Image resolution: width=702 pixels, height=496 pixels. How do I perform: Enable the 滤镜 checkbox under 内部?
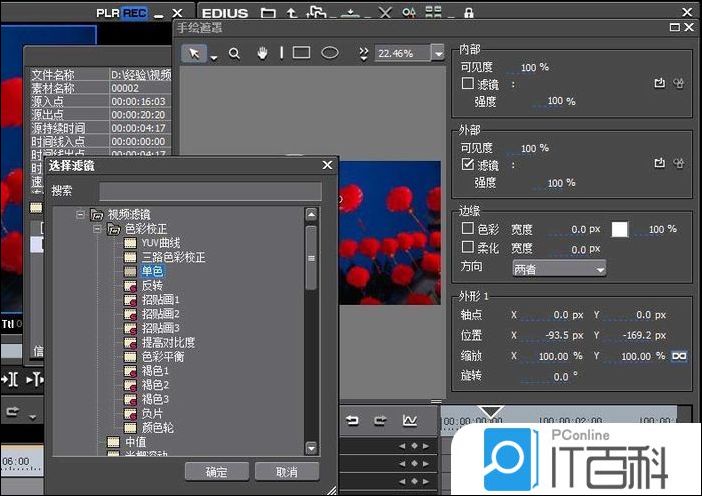467,84
